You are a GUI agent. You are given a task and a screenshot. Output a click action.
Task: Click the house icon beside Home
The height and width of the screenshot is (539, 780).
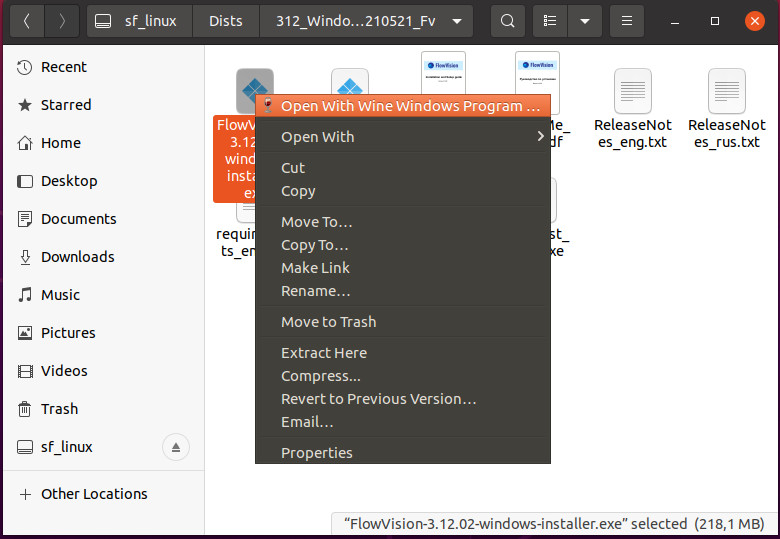(x=24, y=143)
